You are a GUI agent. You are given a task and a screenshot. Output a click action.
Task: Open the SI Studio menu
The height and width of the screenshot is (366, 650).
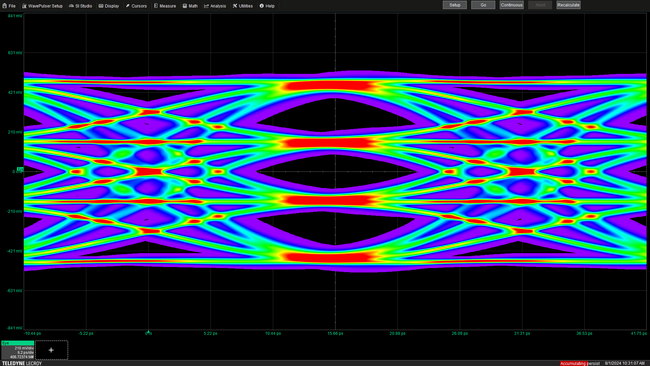click(80, 6)
